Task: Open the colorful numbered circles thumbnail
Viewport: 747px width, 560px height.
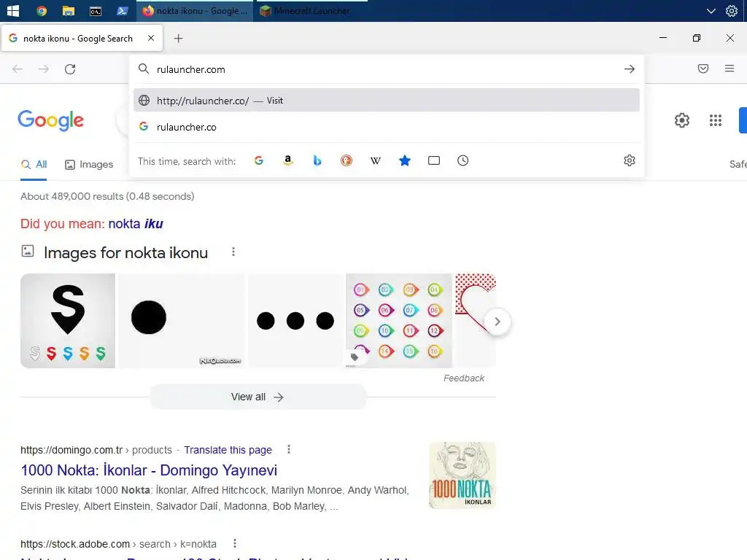Action: (399, 321)
